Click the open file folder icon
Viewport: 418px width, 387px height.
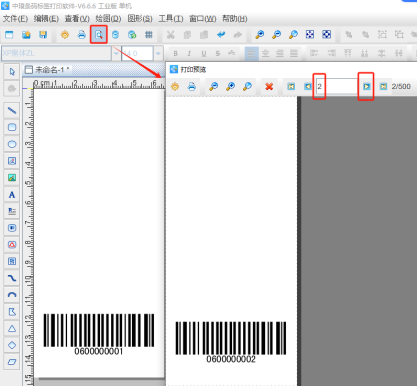[x=26, y=34]
